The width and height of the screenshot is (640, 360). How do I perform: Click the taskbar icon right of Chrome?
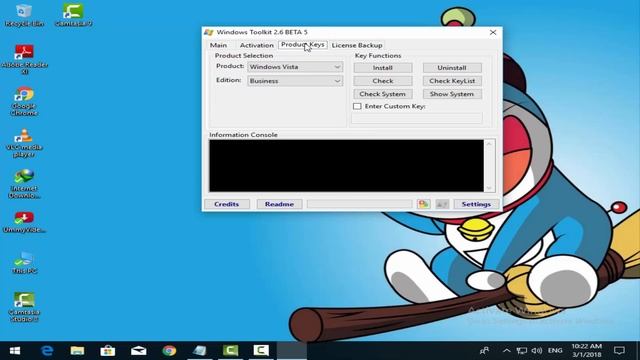(200, 351)
